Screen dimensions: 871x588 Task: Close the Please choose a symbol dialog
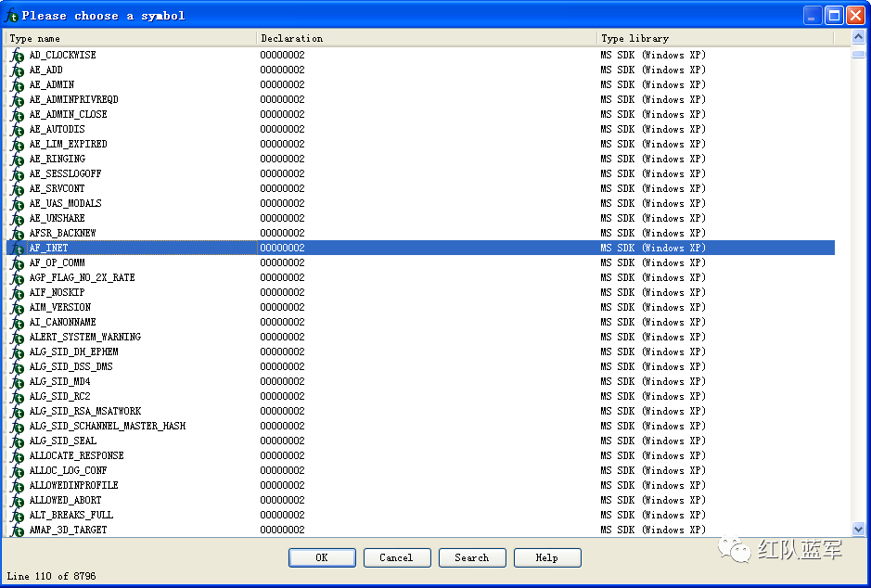coord(855,16)
